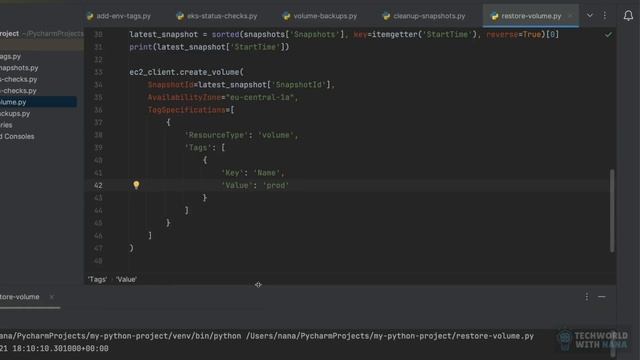Close the restore-volume.py editor tab

[x=570, y=16]
